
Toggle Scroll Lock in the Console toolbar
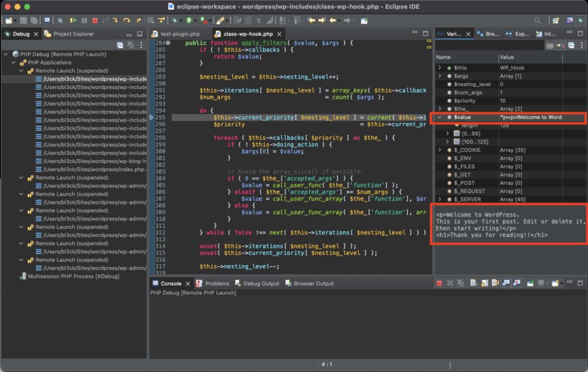click(x=485, y=283)
